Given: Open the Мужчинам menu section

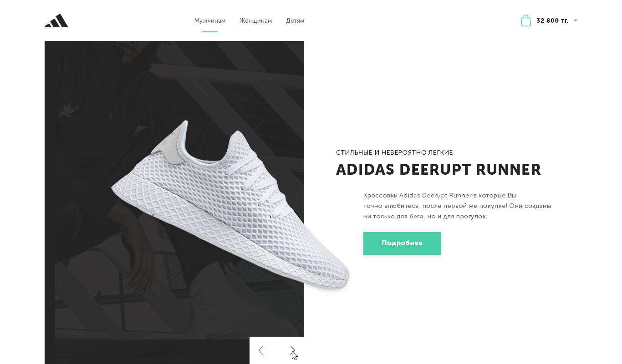Looking at the screenshot, I should (x=210, y=21).
